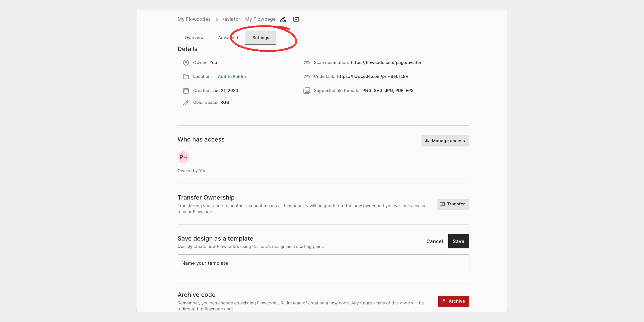Go back to My Flowcodes breadcrumb
The image size is (644, 322).
pos(194,19)
